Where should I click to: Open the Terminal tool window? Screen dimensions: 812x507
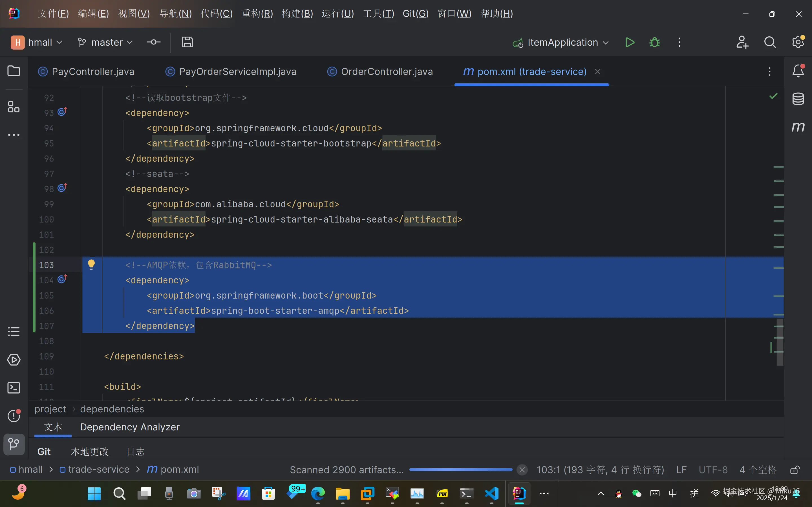tap(14, 388)
